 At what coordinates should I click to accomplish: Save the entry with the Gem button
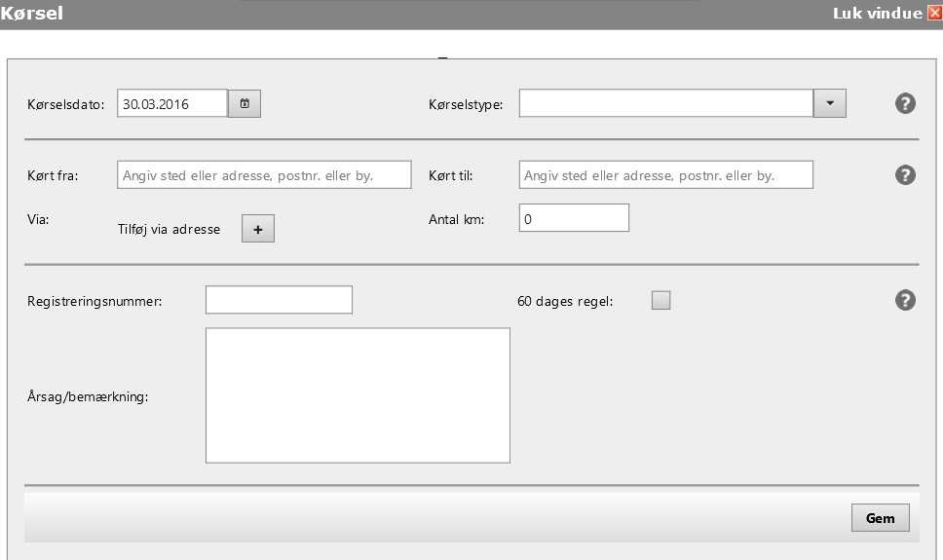pos(880,518)
